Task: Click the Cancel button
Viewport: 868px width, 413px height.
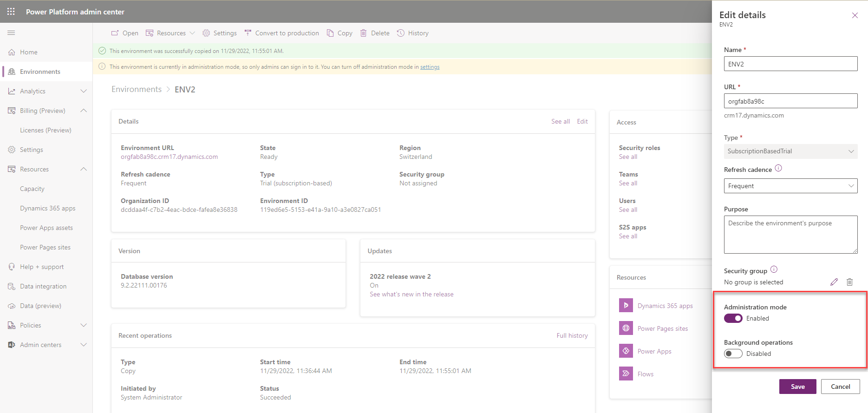Action: (x=840, y=387)
